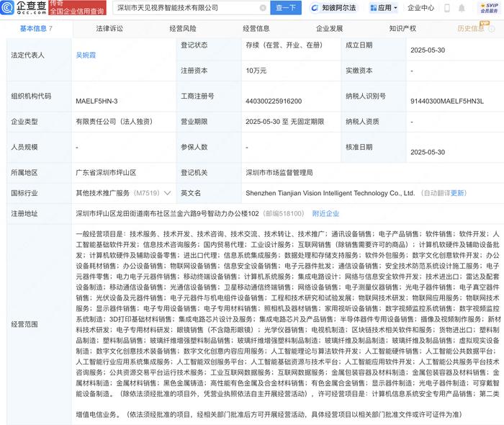504x425 pixels.
Task: Click the 应用 grid icon
Action: coord(373,8)
